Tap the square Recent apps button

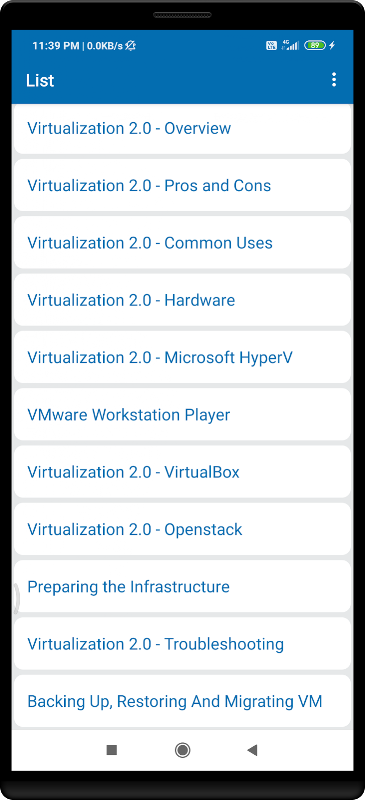pyautogui.click(x=112, y=749)
